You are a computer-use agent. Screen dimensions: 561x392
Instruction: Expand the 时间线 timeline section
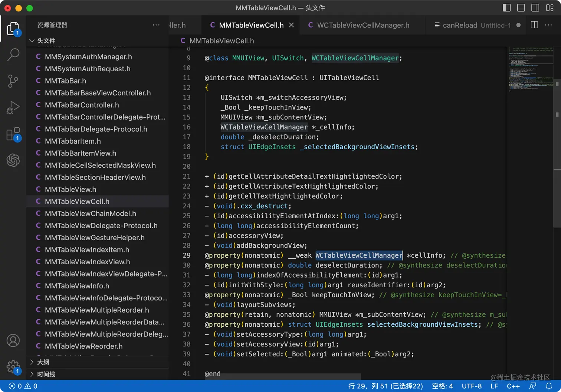coord(46,374)
